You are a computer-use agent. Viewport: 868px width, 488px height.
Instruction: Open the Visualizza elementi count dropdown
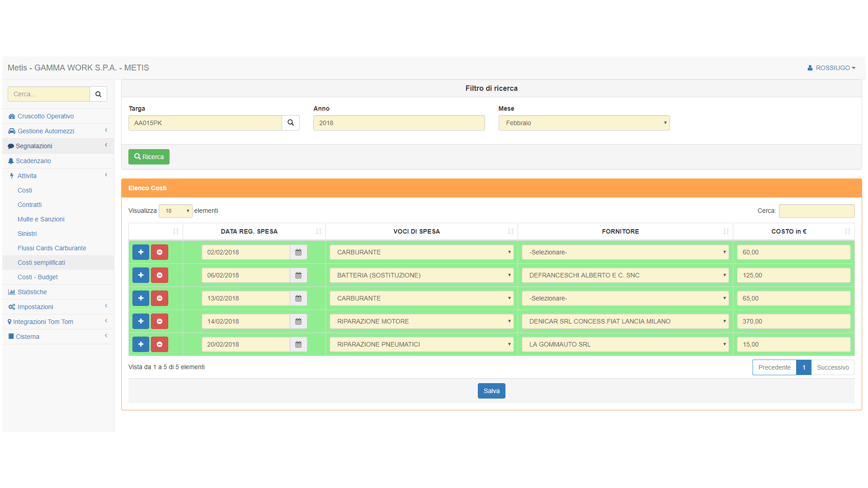(x=175, y=211)
